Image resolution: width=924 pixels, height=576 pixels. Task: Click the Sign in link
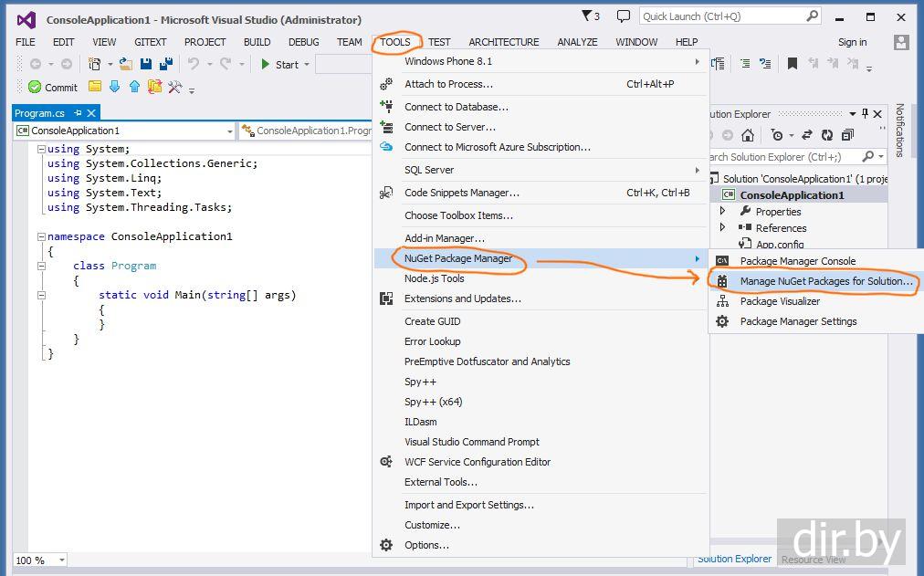click(852, 42)
